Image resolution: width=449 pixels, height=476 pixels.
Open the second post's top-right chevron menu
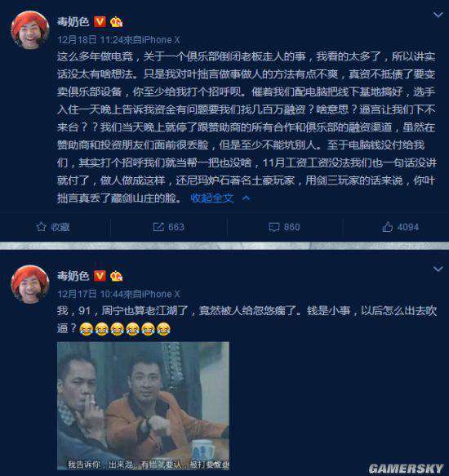438,269
